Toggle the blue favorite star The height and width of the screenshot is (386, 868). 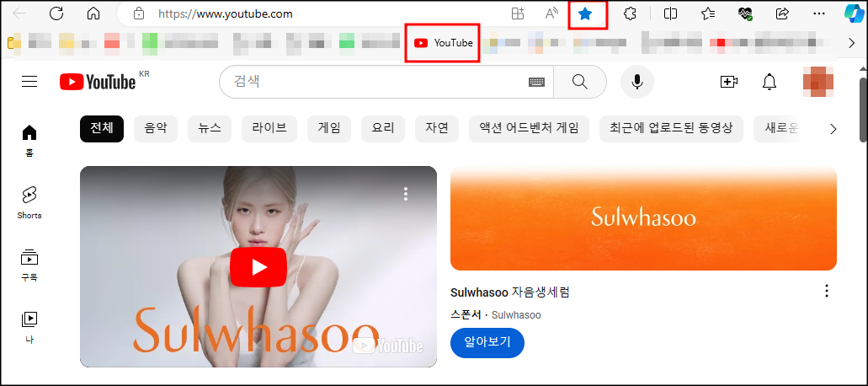click(585, 14)
